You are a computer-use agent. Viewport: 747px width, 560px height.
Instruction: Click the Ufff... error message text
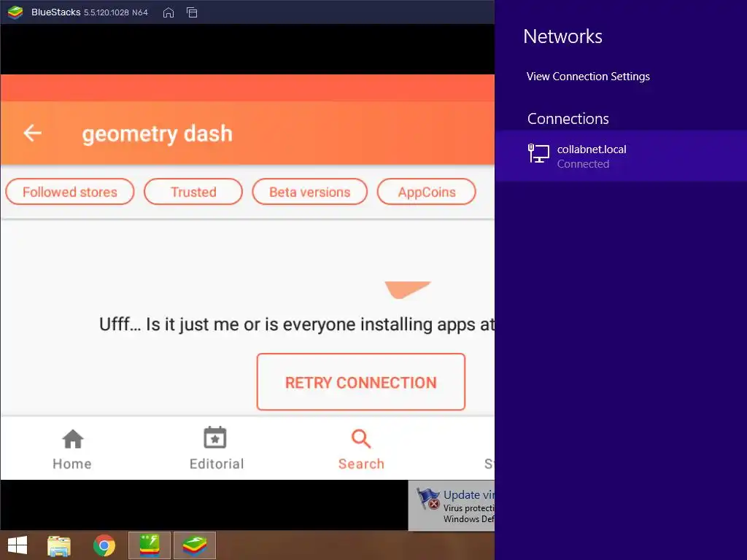(x=297, y=324)
